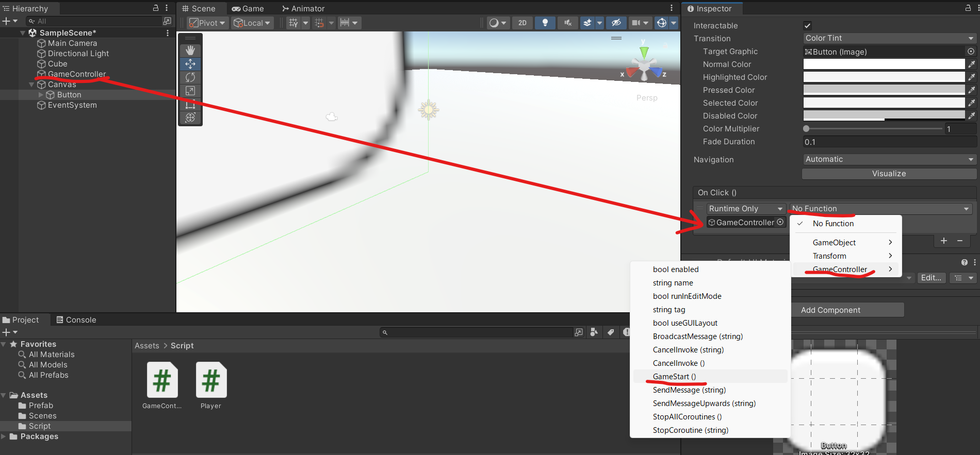This screenshot has height=455, width=980.
Task: Collapse the Canvas item in Hierarchy
Action: pos(31,85)
